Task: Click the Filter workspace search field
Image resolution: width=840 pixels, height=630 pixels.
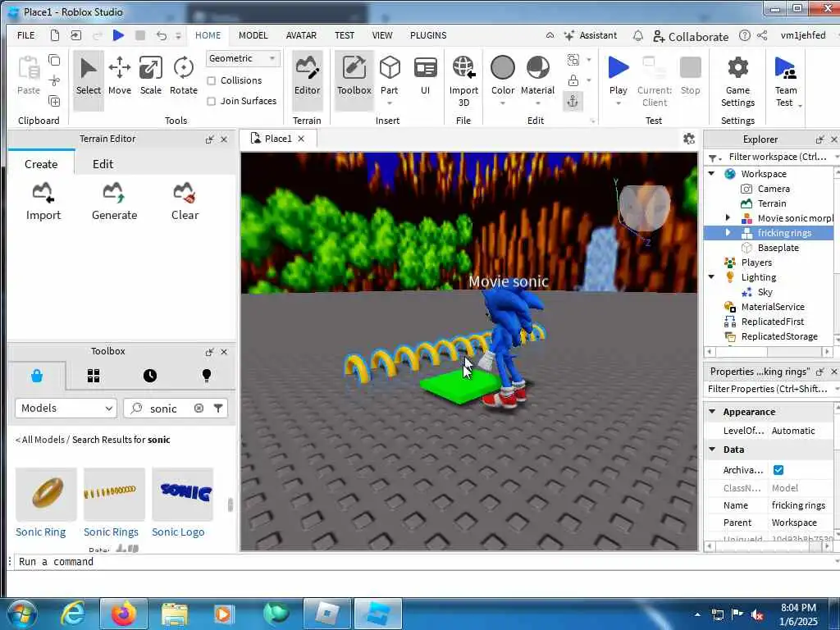Action: pos(778,157)
